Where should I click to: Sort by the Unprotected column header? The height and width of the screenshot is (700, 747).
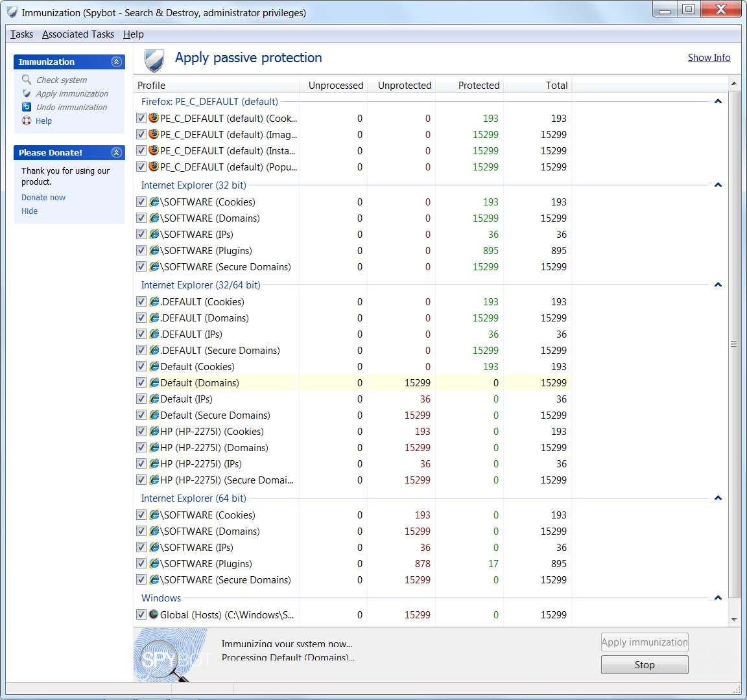click(401, 86)
